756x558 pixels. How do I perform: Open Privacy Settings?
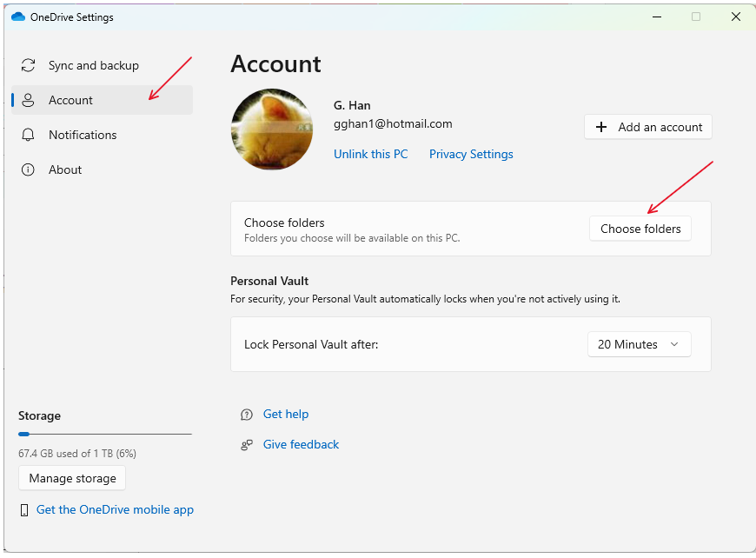pos(471,154)
